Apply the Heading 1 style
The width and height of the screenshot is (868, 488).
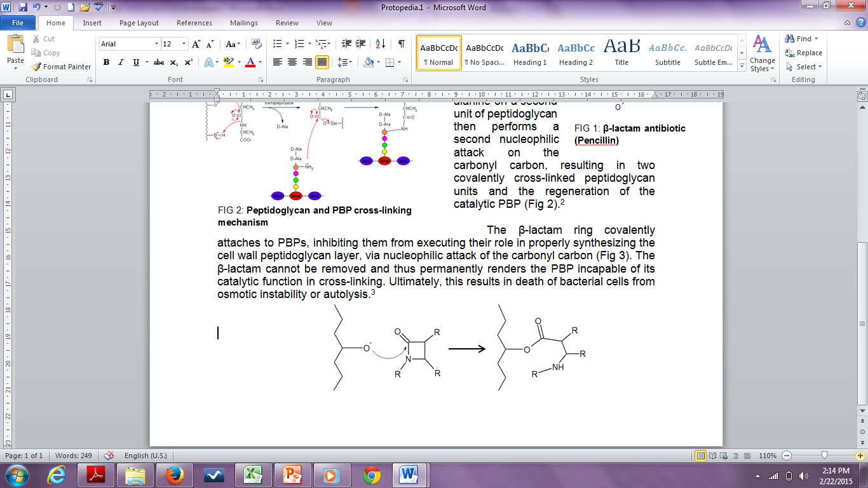[530, 53]
